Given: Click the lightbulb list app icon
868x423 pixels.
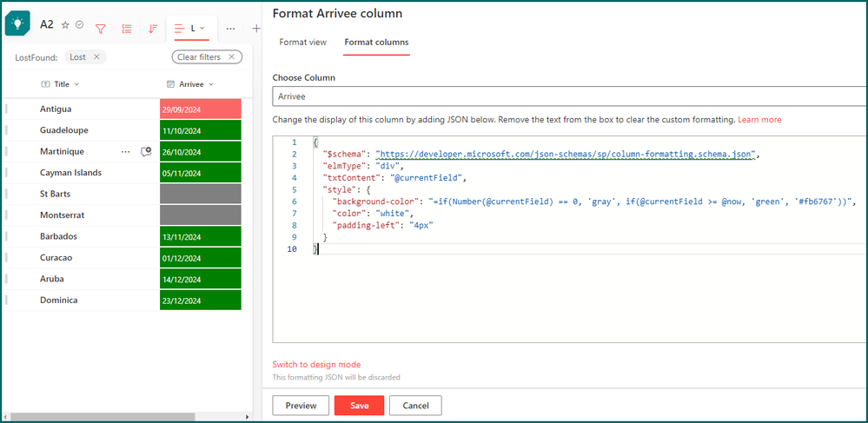Looking at the screenshot, I should (x=17, y=24).
